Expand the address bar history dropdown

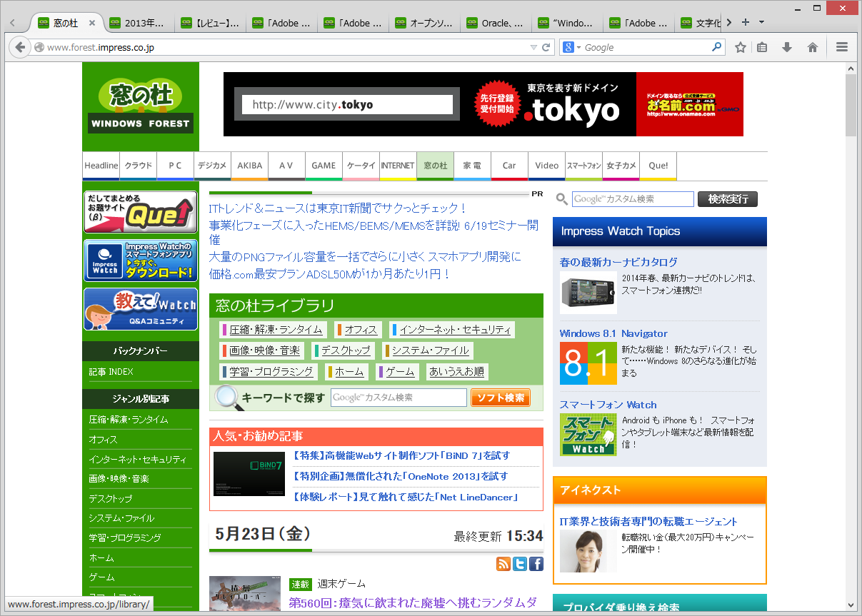point(533,47)
